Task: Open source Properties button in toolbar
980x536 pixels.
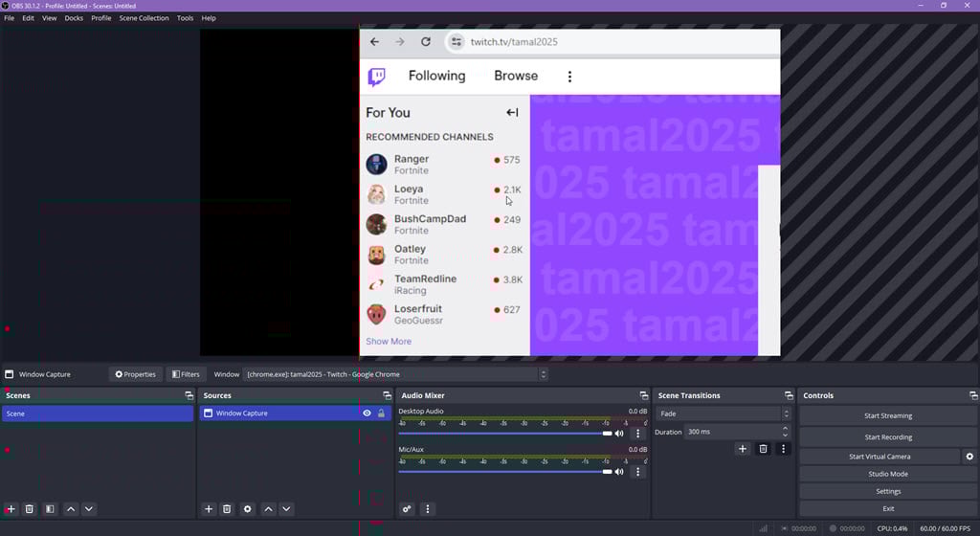Action: (136, 374)
